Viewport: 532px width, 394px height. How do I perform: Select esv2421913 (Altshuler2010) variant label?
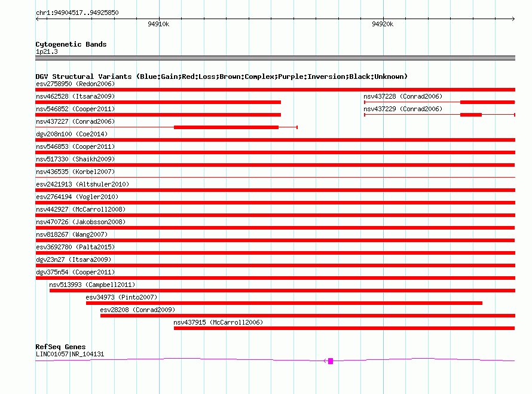click(82, 184)
